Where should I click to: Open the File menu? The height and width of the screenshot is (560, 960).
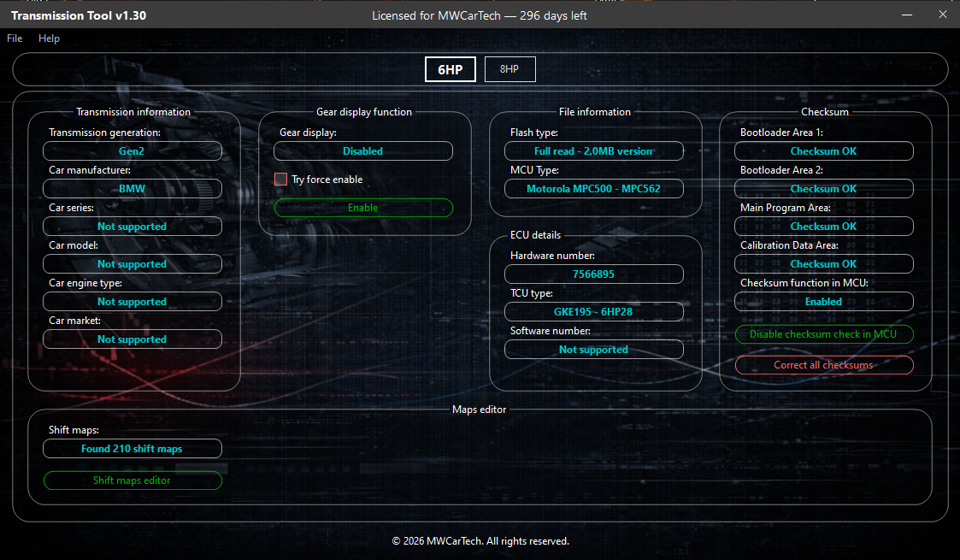[x=15, y=38]
